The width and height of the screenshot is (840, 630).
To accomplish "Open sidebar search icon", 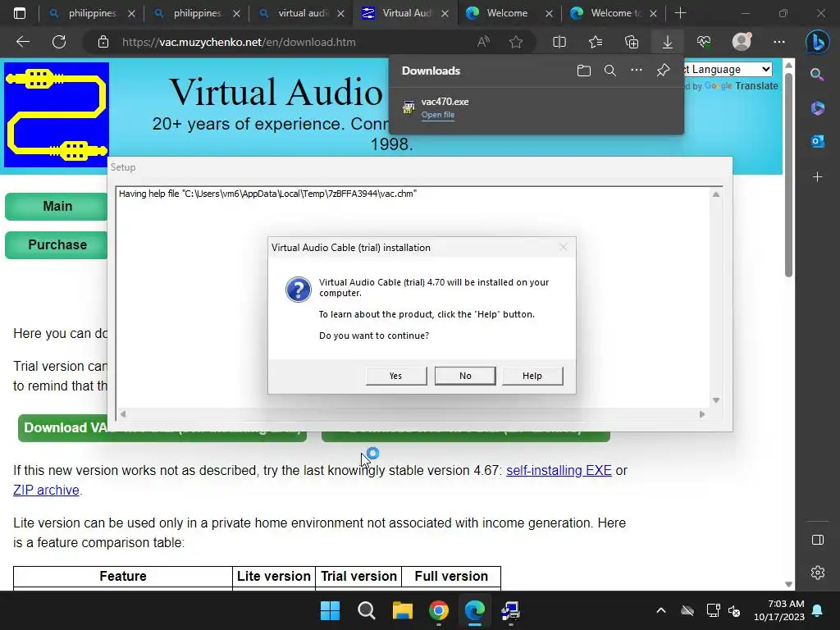I will 817,75.
